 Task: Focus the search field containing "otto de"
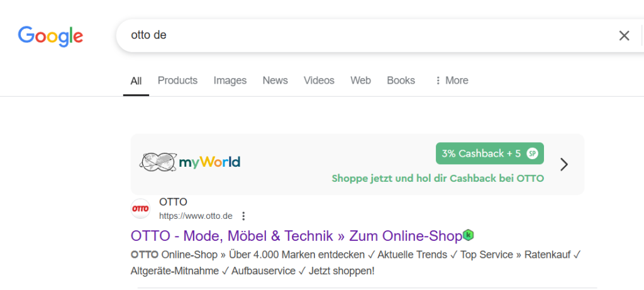pos(365,36)
